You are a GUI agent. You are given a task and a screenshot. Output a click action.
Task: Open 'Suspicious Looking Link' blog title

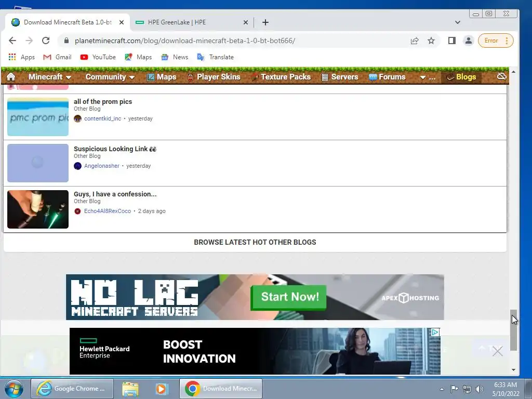click(x=115, y=149)
